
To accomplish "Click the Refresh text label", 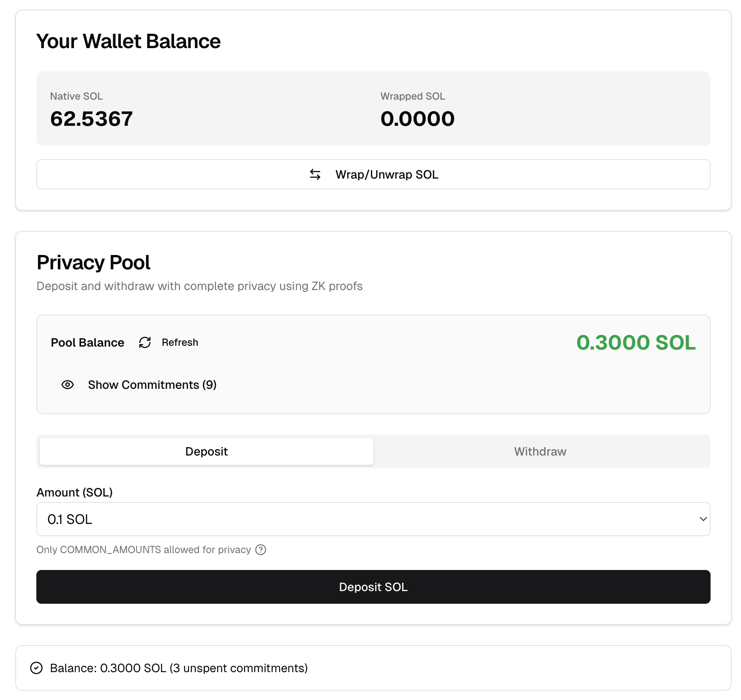I will pyautogui.click(x=180, y=342).
